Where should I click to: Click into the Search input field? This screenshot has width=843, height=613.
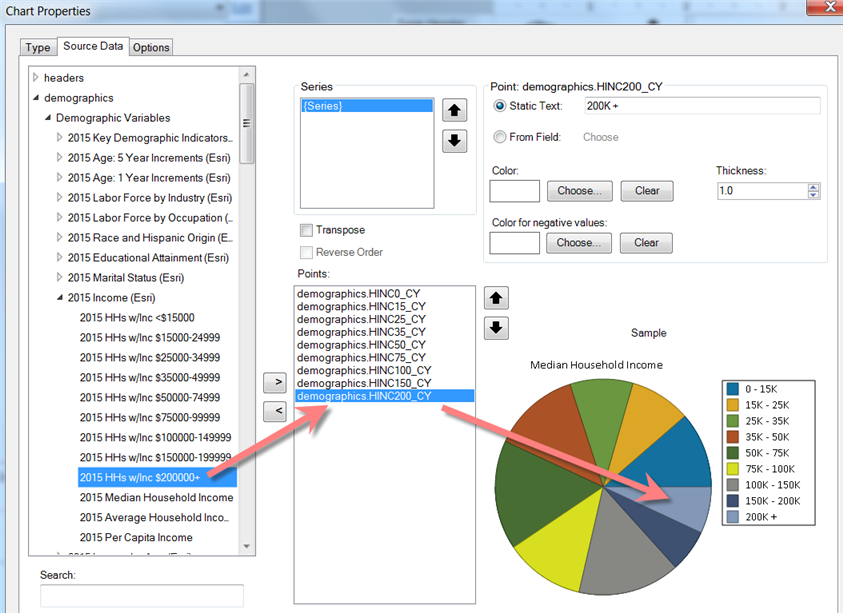click(141, 595)
